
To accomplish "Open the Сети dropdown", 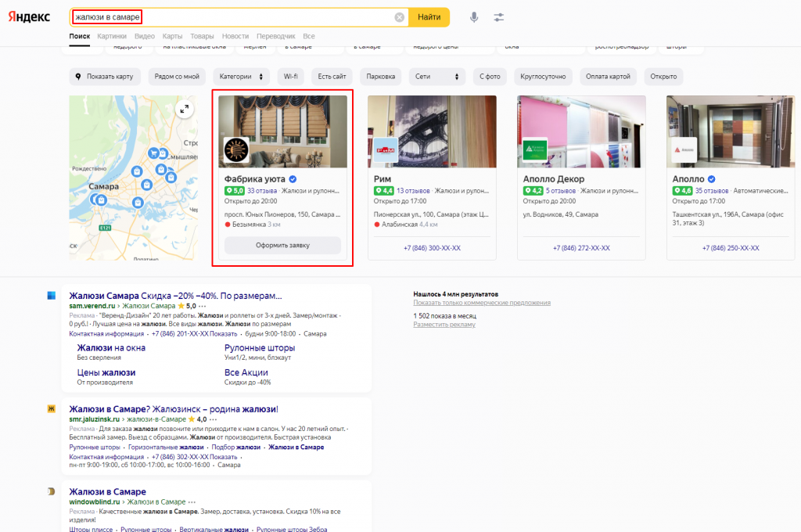I will (437, 77).
